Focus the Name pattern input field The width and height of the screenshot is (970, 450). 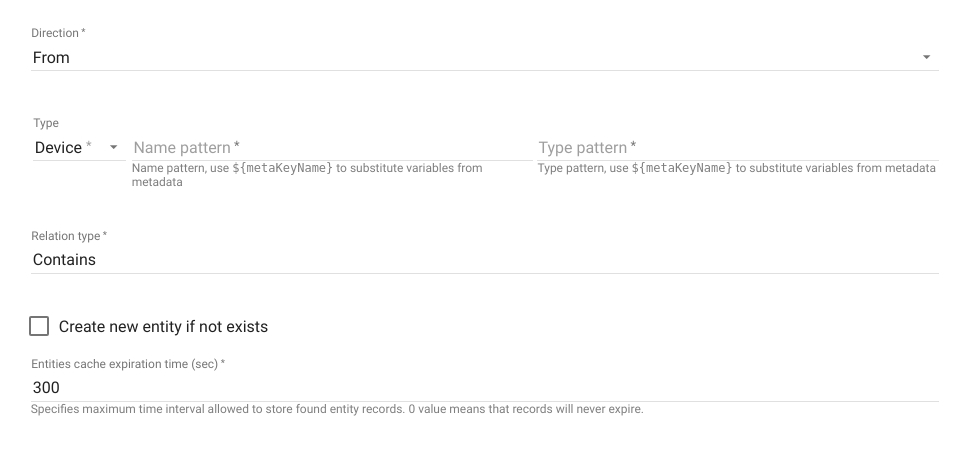[x=330, y=148]
